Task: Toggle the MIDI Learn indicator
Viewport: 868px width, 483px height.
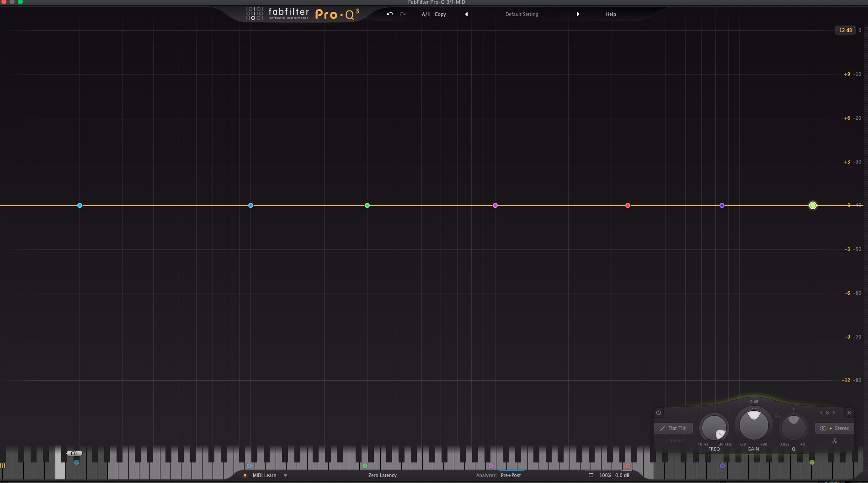Action: (x=245, y=475)
